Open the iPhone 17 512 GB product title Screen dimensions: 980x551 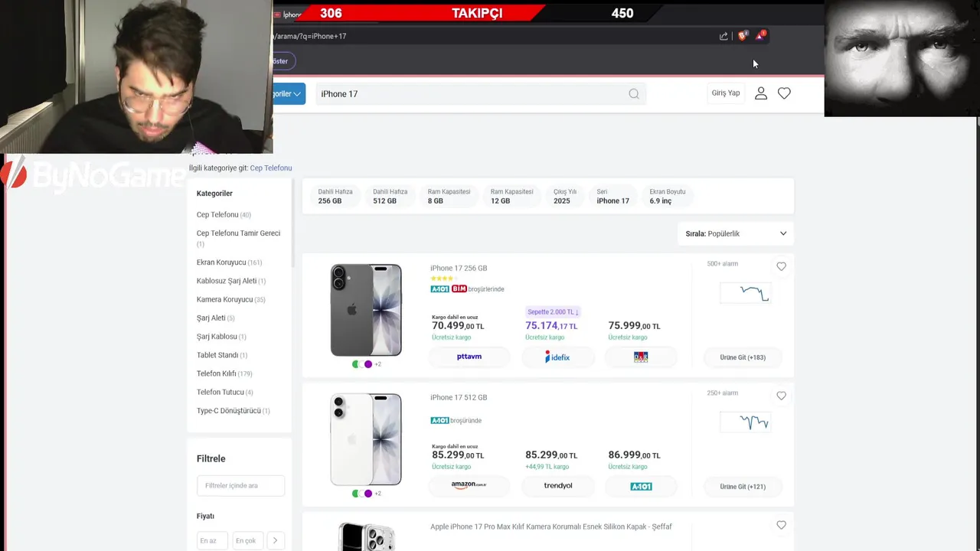coord(459,398)
